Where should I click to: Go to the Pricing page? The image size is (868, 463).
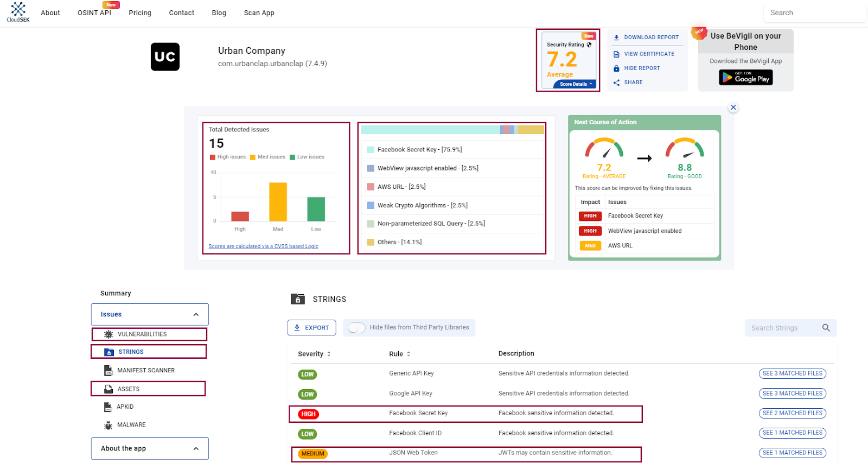[x=140, y=12]
